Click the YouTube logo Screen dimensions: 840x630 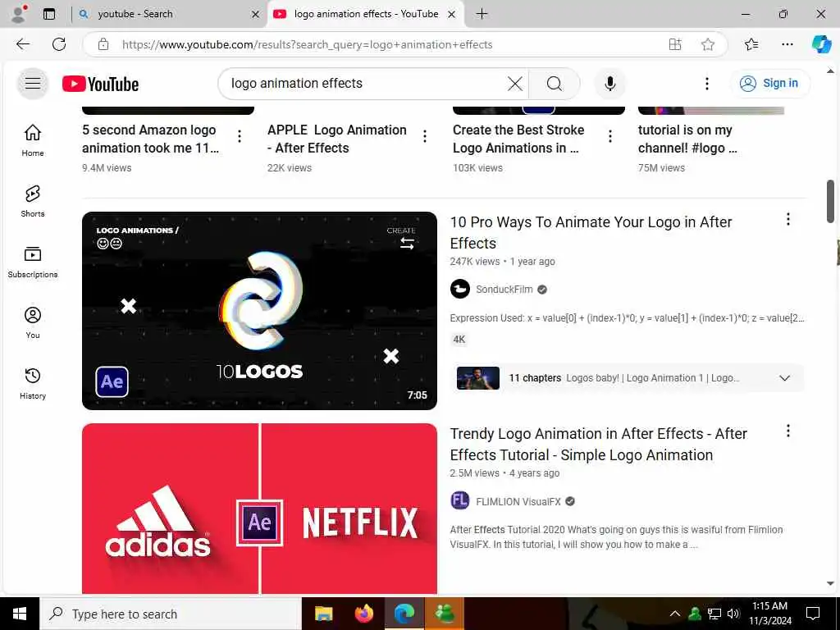click(x=100, y=84)
